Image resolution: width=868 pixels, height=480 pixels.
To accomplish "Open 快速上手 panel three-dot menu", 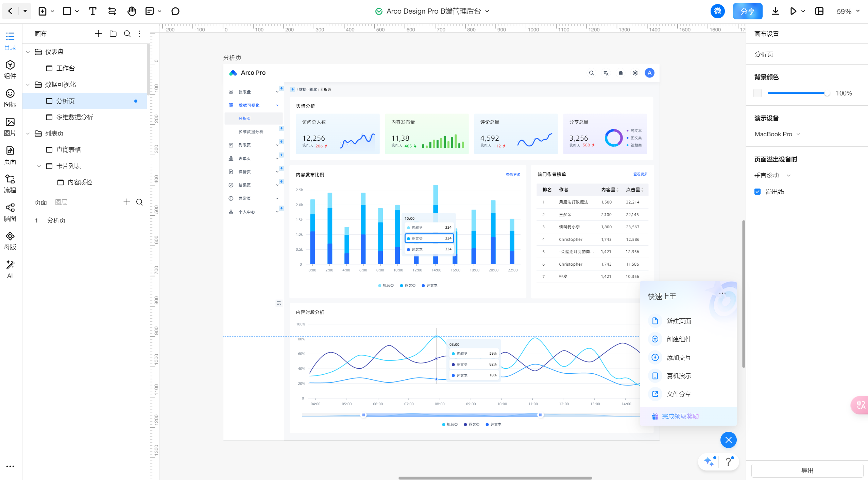I will 722,293.
